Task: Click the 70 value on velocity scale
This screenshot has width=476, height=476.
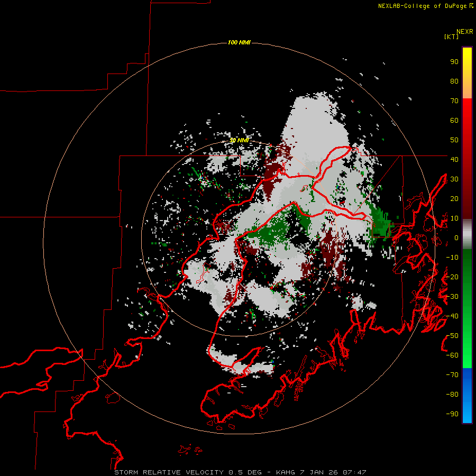Action: tap(454, 101)
